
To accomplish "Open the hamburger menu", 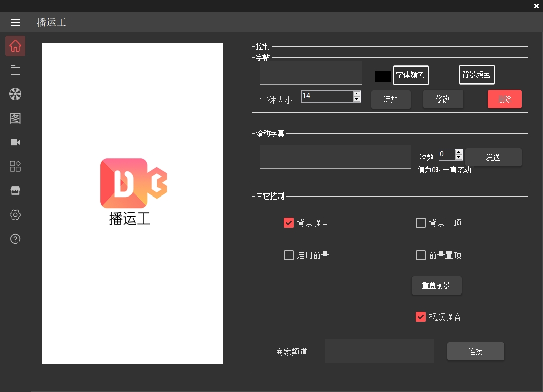I will (15, 22).
